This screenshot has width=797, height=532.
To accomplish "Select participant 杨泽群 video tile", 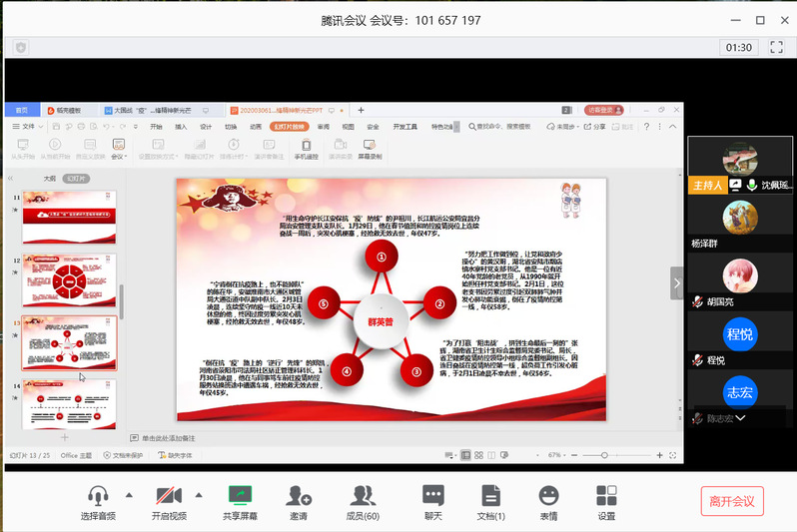I will point(739,219).
